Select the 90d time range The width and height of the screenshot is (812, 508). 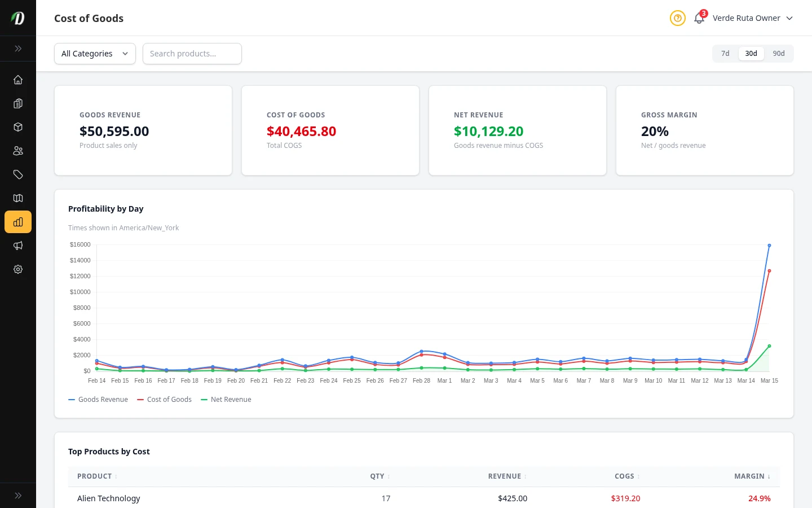click(779, 54)
